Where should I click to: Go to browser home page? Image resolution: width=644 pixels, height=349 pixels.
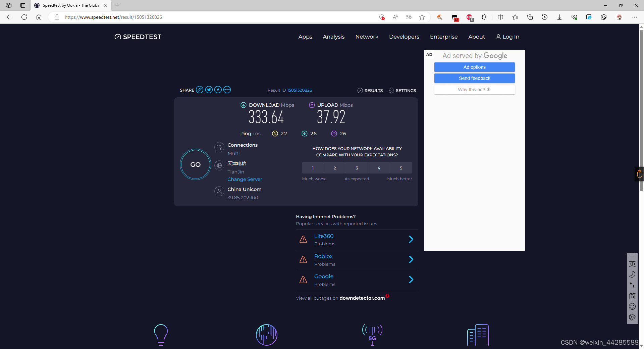39,17
